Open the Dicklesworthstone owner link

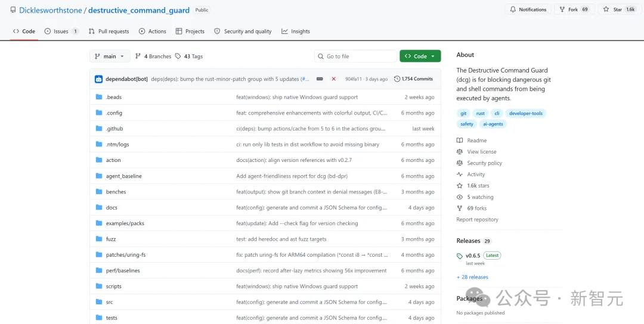[x=51, y=10]
